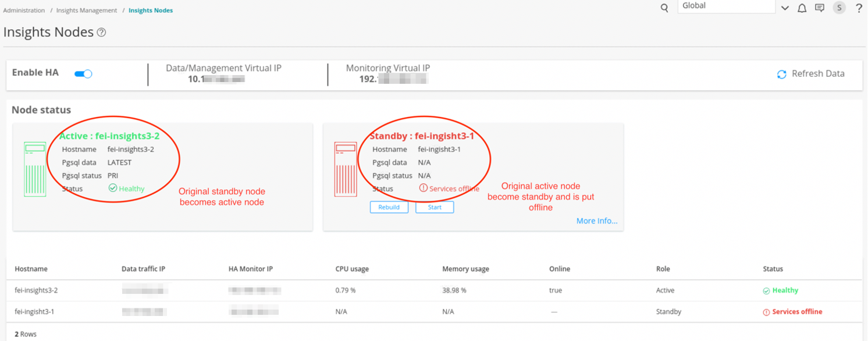Screen dimensions: 868x341
Task: Open the More Info... link
Action: [x=597, y=221]
